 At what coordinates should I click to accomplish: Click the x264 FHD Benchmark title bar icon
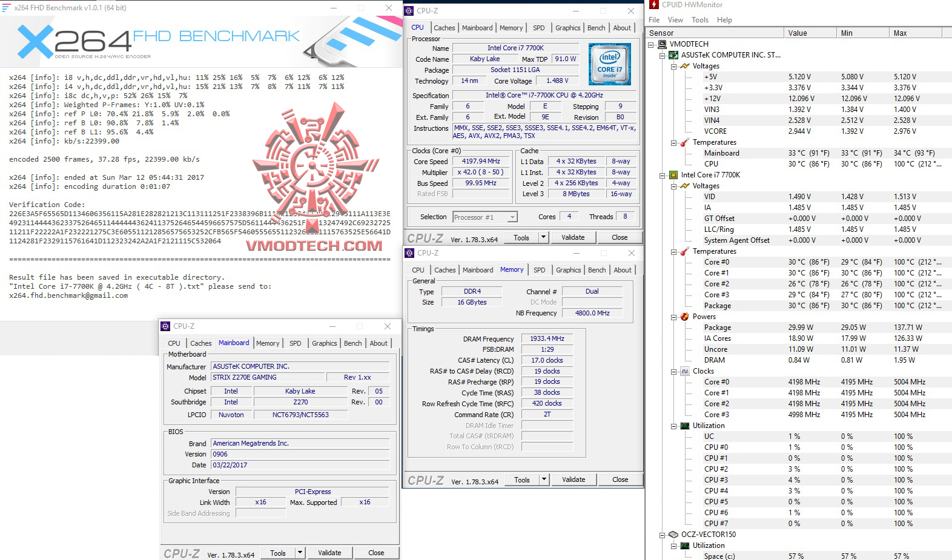6,8
